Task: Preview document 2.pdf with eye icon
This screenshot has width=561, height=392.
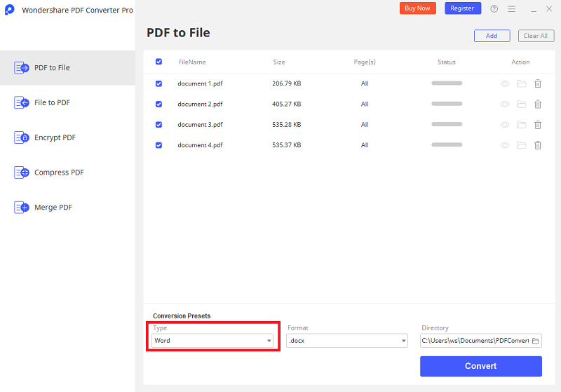Action: pos(505,104)
